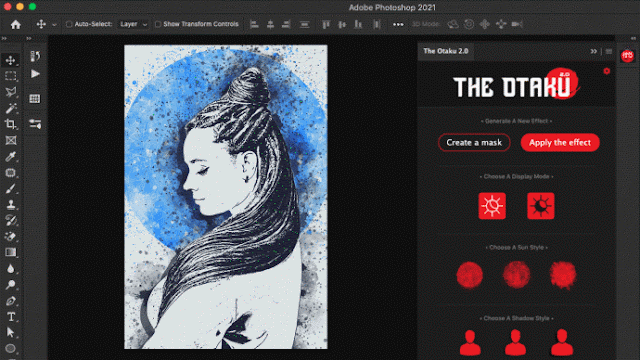
Task: Select the Path Selection tool
Action: point(11,333)
